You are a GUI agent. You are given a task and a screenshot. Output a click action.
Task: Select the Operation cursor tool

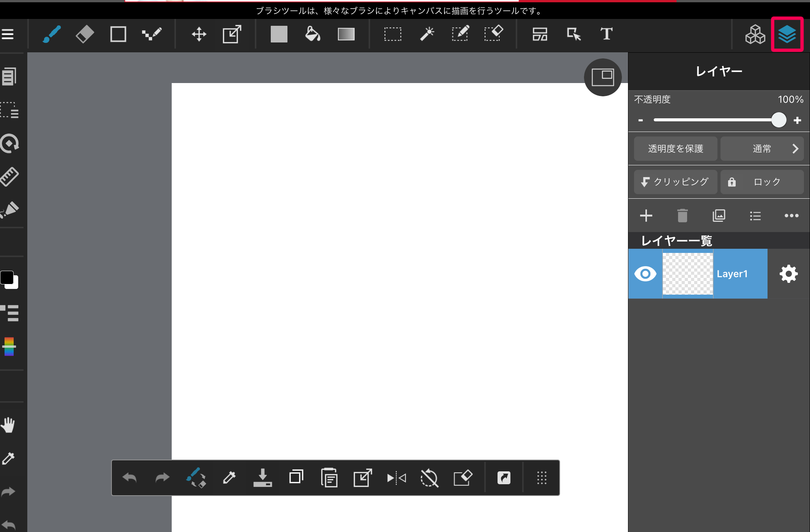574,34
